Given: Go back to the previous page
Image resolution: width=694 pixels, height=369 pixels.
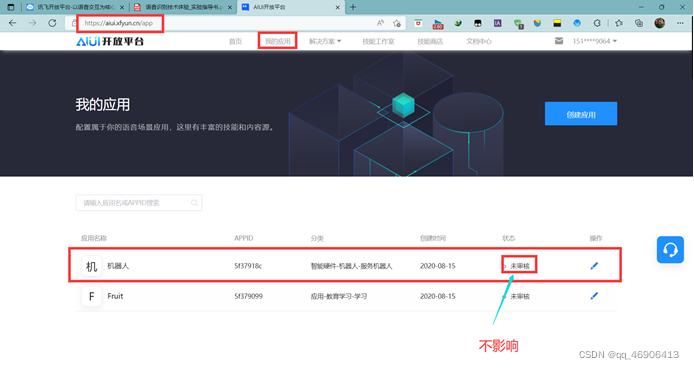Looking at the screenshot, I should [12, 23].
